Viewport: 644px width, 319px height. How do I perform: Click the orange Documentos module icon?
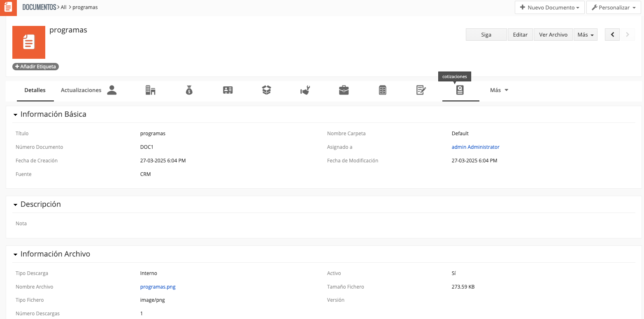[x=8, y=7]
